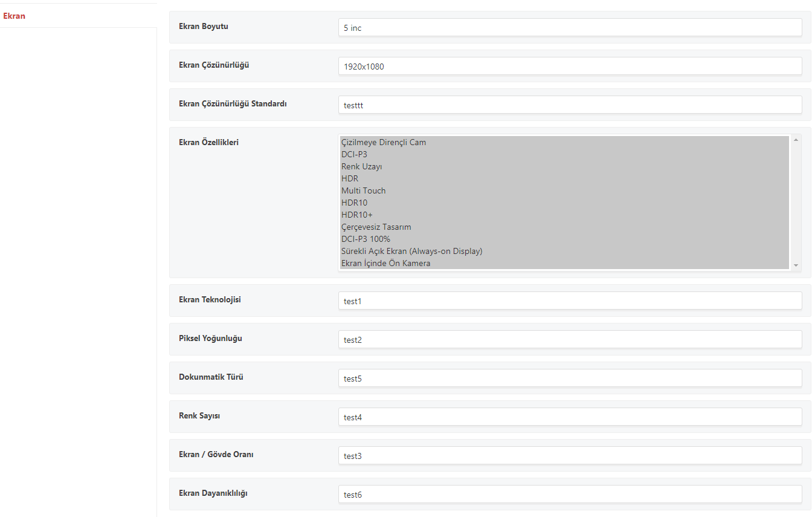The width and height of the screenshot is (812, 517).
Task: Click the Ekran Teknolojisi input field
Action: click(x=570, y=301)
